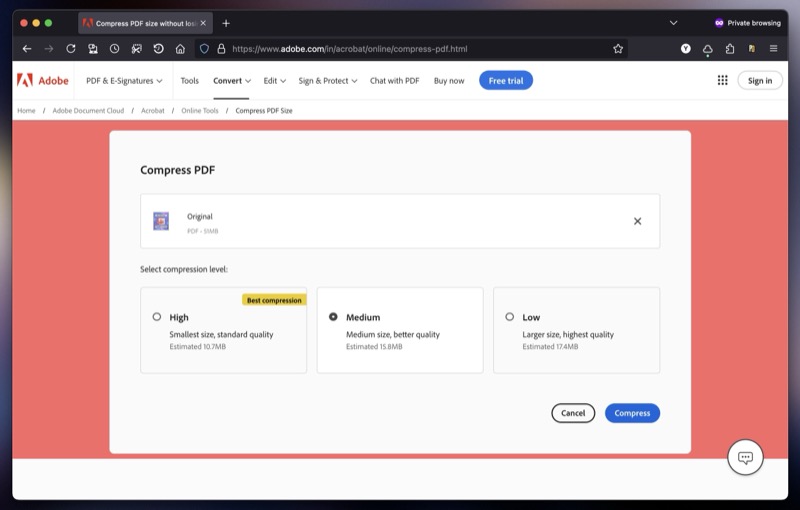
Task: Click Buy now in navigation
Action: (449, 81)
